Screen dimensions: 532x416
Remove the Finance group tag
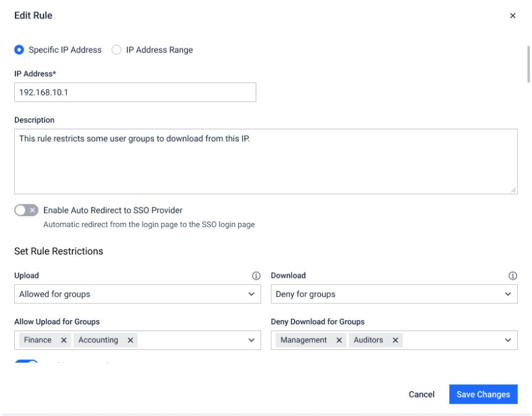click(x=64, y=340)
